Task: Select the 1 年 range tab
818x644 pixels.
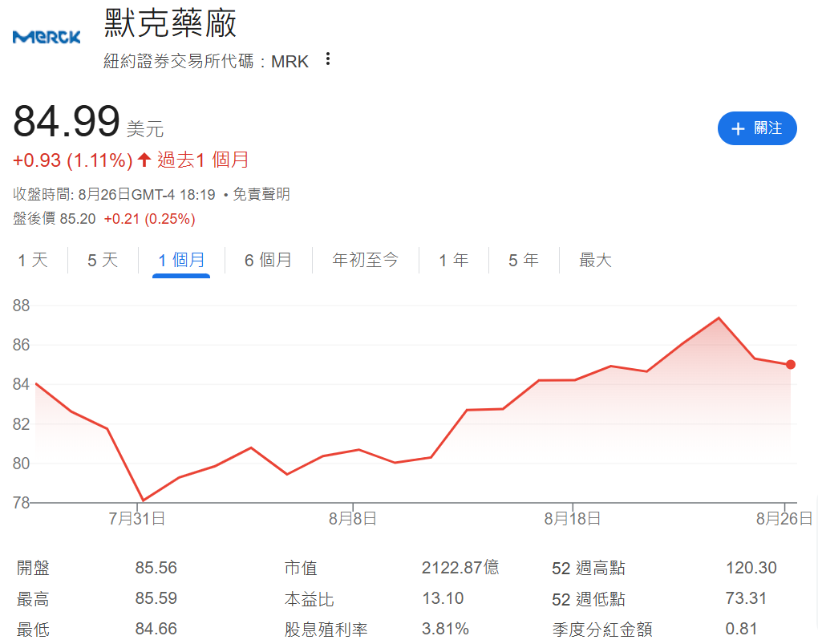Action: click(454, 260)
